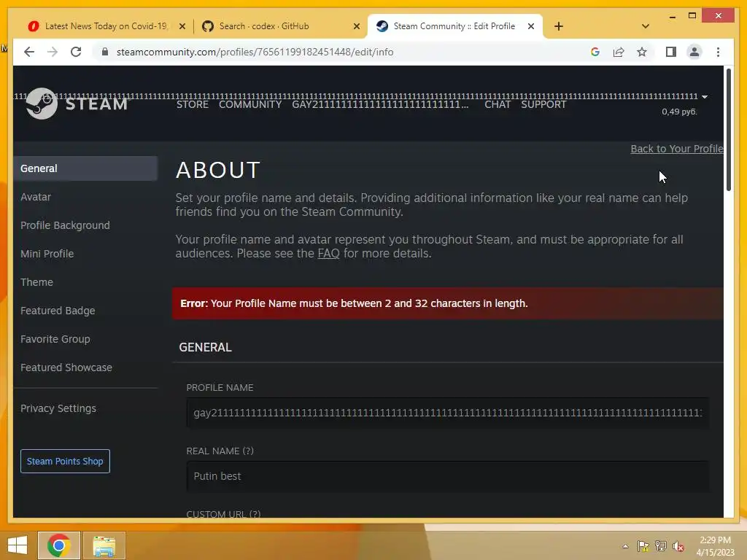Click the 0,49 руб wallet balance
This screenshot has width=747, height=560.
coord(679,112)
